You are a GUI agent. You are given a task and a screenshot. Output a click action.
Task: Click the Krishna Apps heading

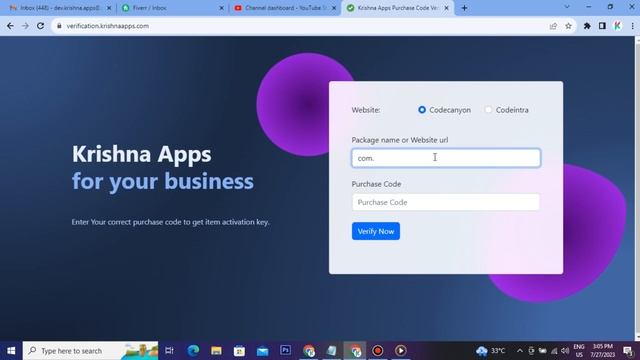click(x=142, y=154)
